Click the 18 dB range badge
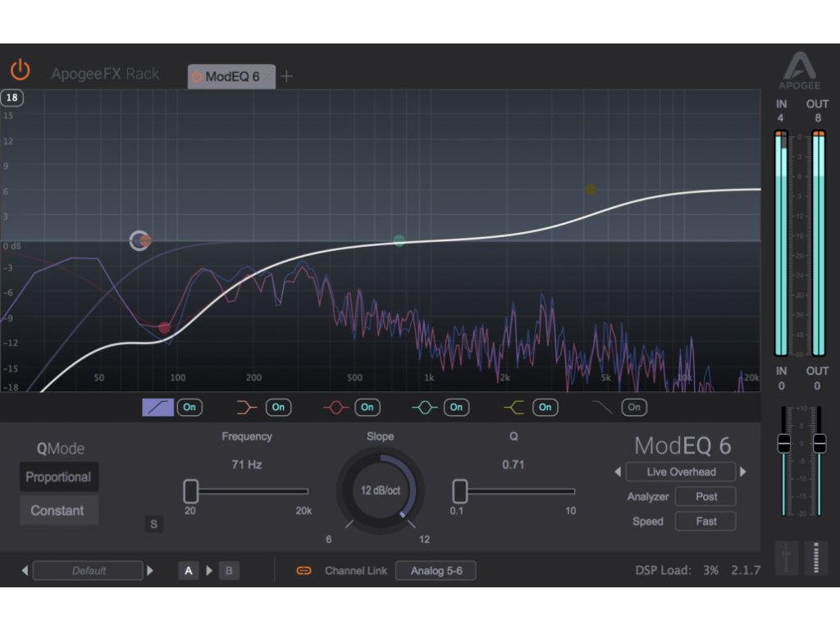 11,98
